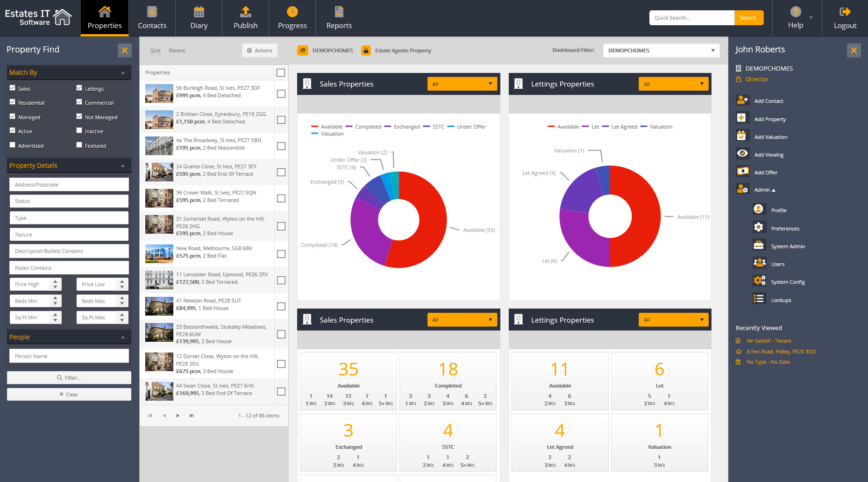This screenshot has width=868, height=482.
Task: Click the Add Property plus icon
Action: [x=741, y=118]
